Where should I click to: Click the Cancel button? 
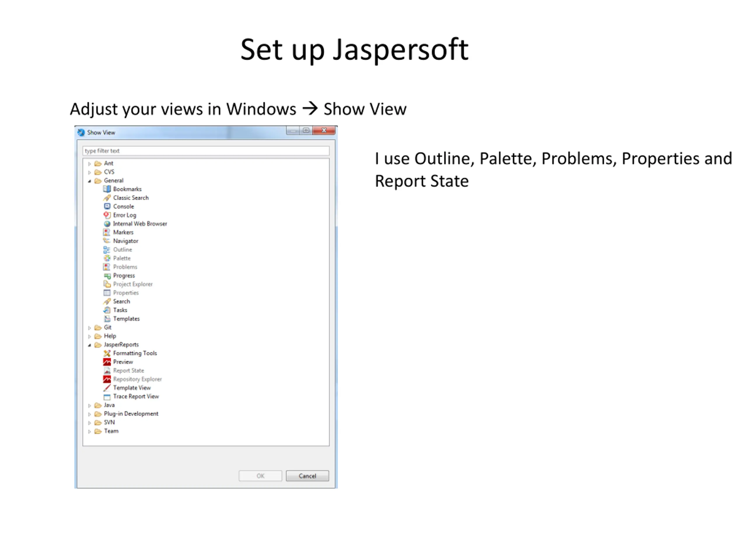(x=307, y=476)
